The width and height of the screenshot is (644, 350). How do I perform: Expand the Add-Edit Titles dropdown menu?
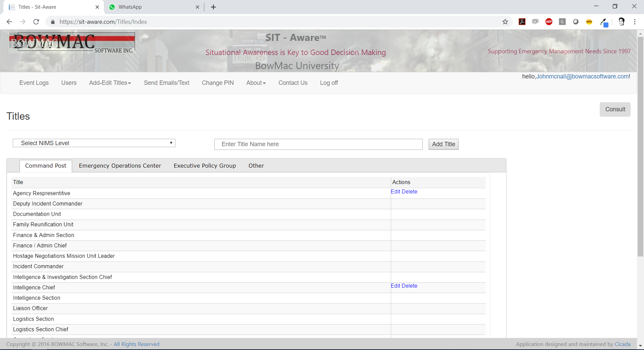[x=110, y=83]
